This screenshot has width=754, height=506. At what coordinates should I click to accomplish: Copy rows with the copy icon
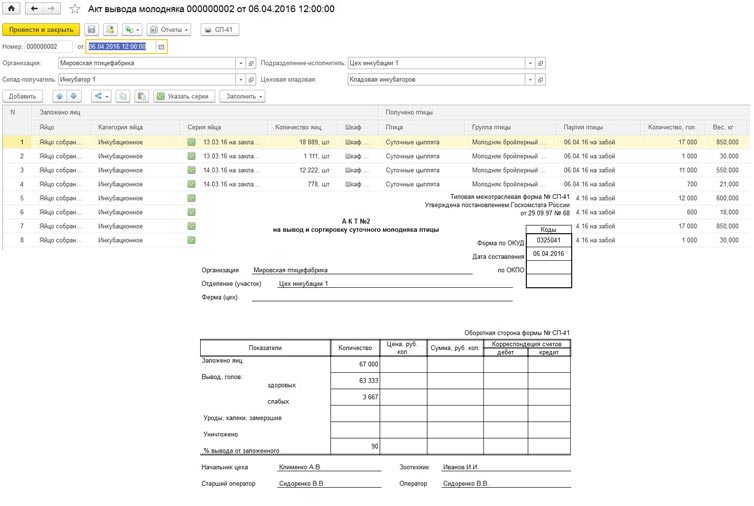(123, 96)
